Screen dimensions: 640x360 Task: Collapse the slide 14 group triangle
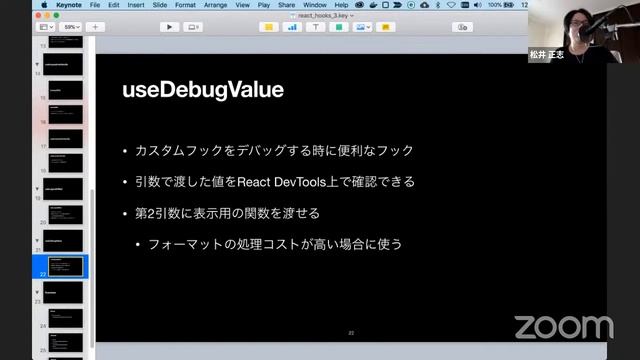(37, 64)
